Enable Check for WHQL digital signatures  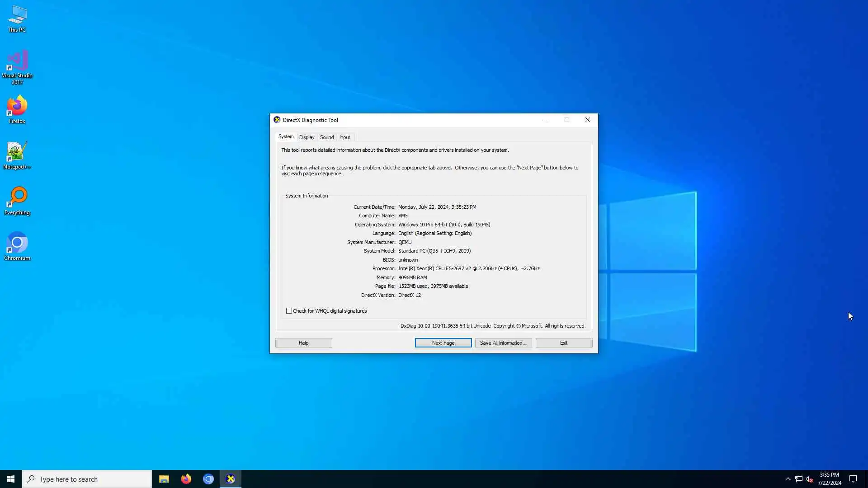[x=289, y=311]
